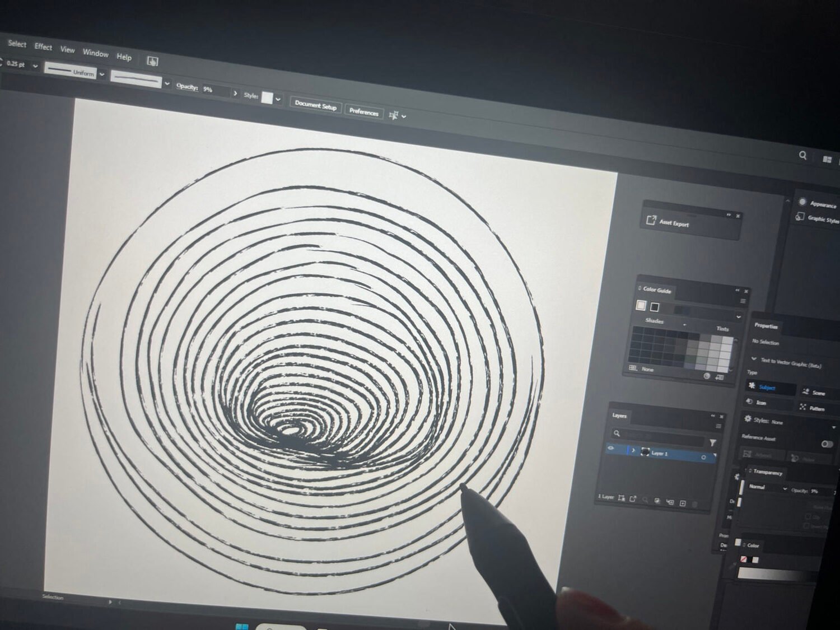Click the Style swatch in control bar
840x630 pixels.
point(267,98)
